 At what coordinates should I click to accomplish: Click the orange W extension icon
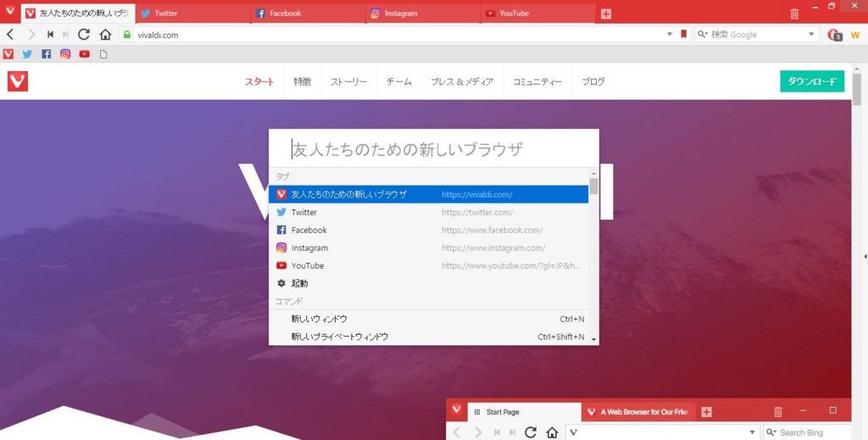(x=855, y=35)
